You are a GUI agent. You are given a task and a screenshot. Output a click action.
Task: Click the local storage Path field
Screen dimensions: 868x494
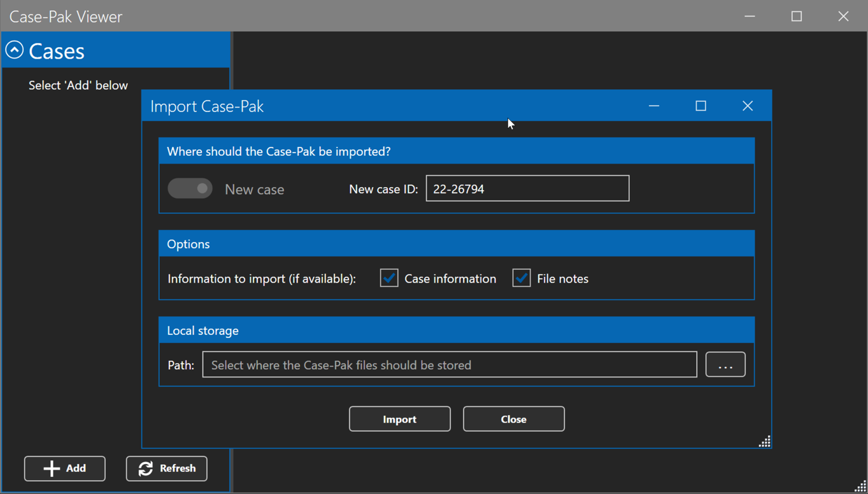[450, 365]
